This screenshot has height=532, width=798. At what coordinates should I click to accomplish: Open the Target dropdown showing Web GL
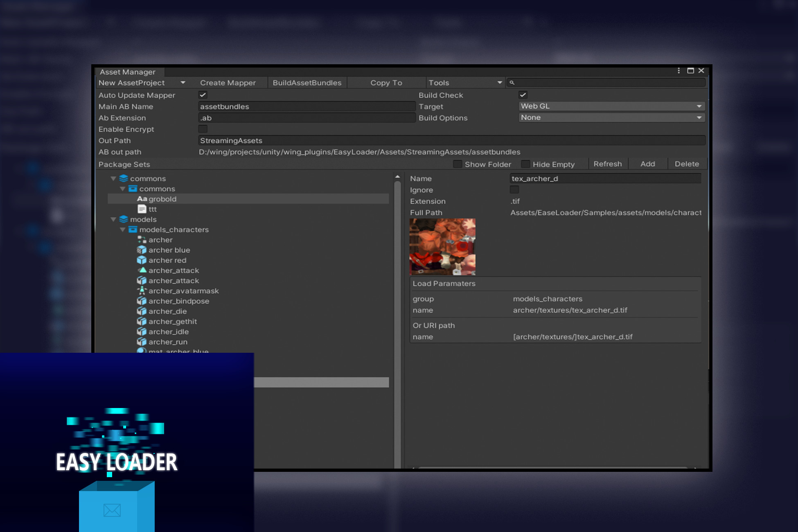611,106
